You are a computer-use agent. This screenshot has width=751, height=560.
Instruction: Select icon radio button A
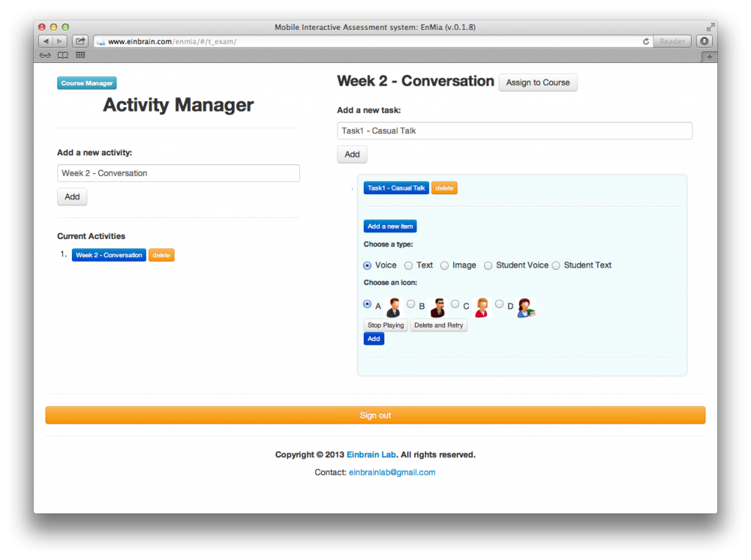click(x=367, y=304)
